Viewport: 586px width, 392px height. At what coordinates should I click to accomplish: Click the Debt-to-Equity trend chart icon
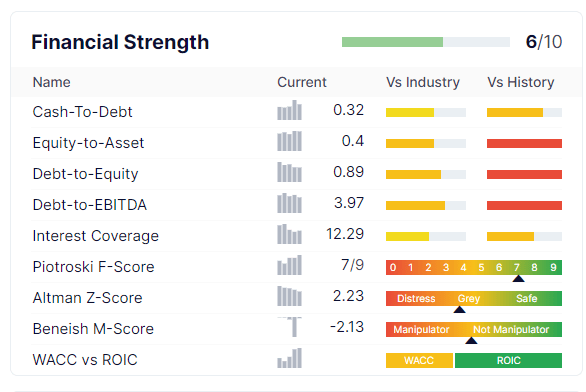289,172
